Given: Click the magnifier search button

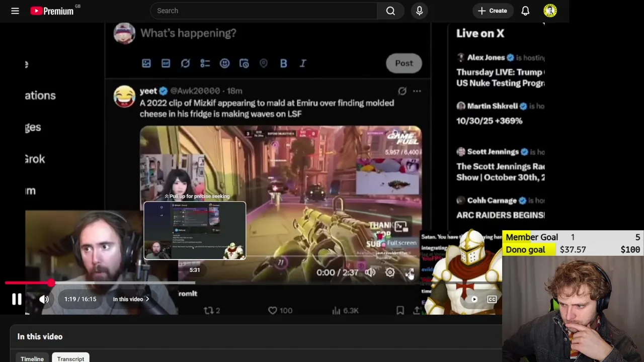Looking at the screenshot, I should click(390, 11).
